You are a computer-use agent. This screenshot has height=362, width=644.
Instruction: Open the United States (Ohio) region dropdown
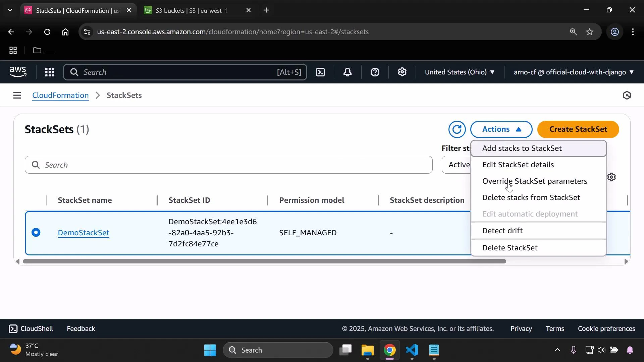coord(460,72)
